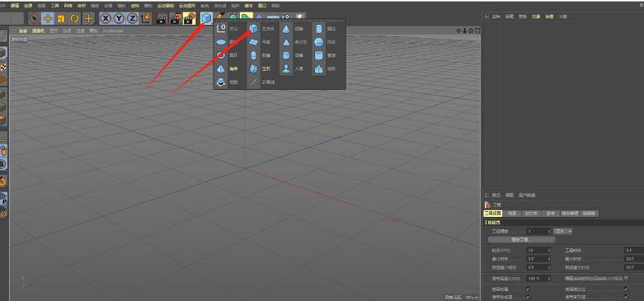Choose the Landscape (地形) primitive
The height and width of the screenshot is (301, 644).
[x=319, y=68]
